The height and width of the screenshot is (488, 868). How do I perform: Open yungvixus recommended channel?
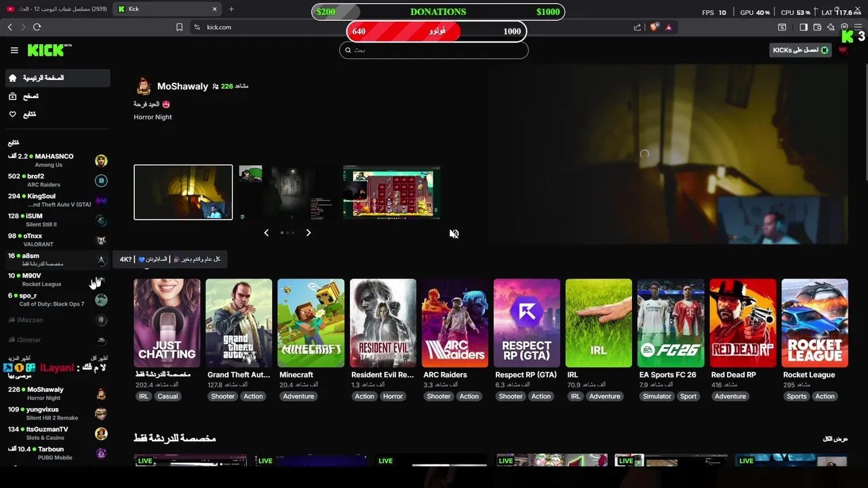(57, 413)
